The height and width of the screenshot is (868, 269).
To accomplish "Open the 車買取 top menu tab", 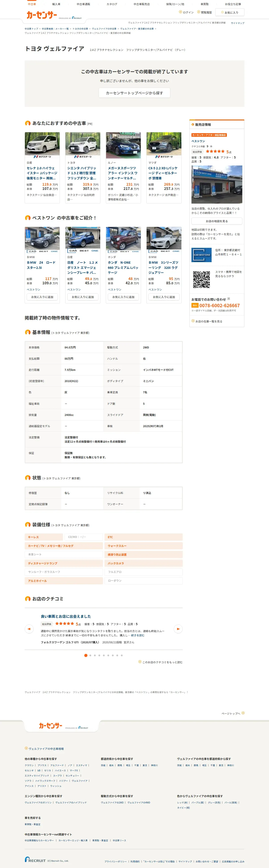I will (x=204, y=4).
